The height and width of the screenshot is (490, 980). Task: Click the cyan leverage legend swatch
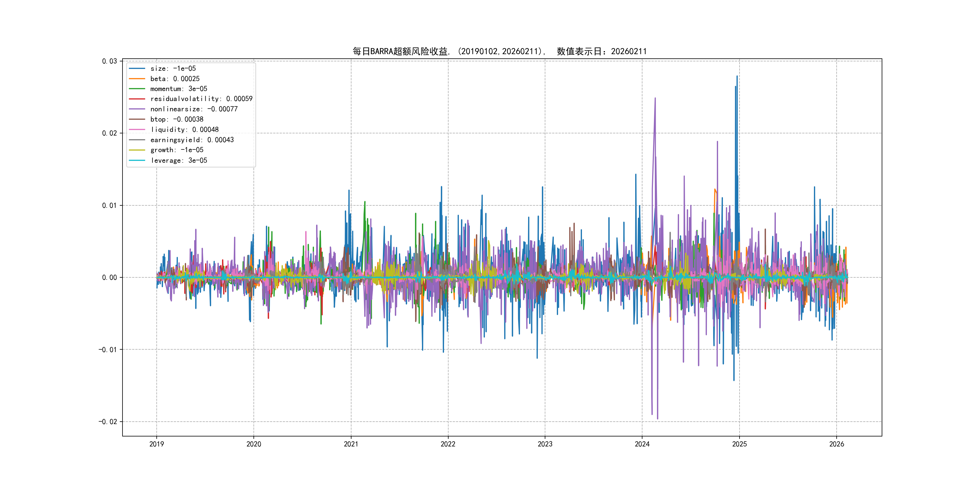point(137,161)
